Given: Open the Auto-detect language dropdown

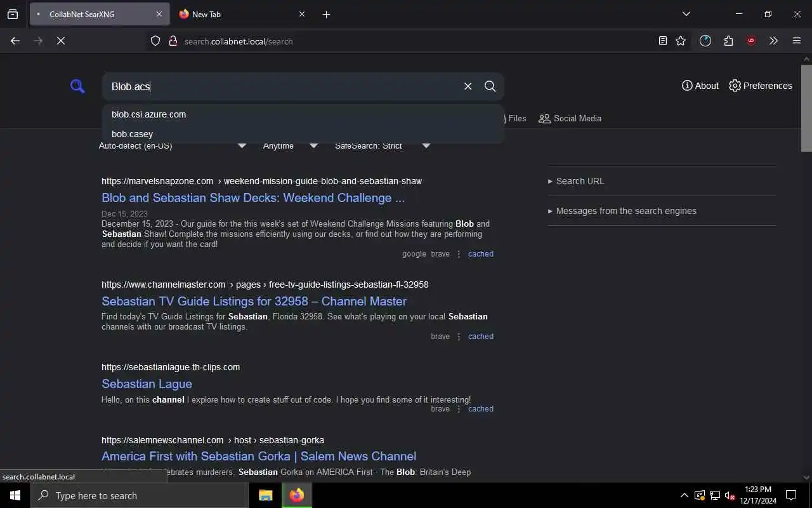Looking at the screenshot, I should click(x=172, y=146).
